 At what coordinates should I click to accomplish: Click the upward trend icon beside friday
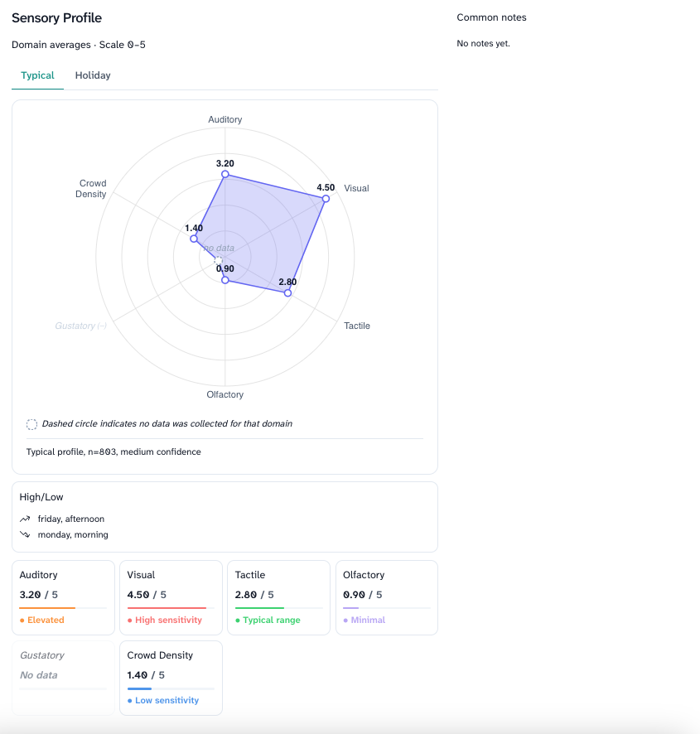click(x=25, y=519)
